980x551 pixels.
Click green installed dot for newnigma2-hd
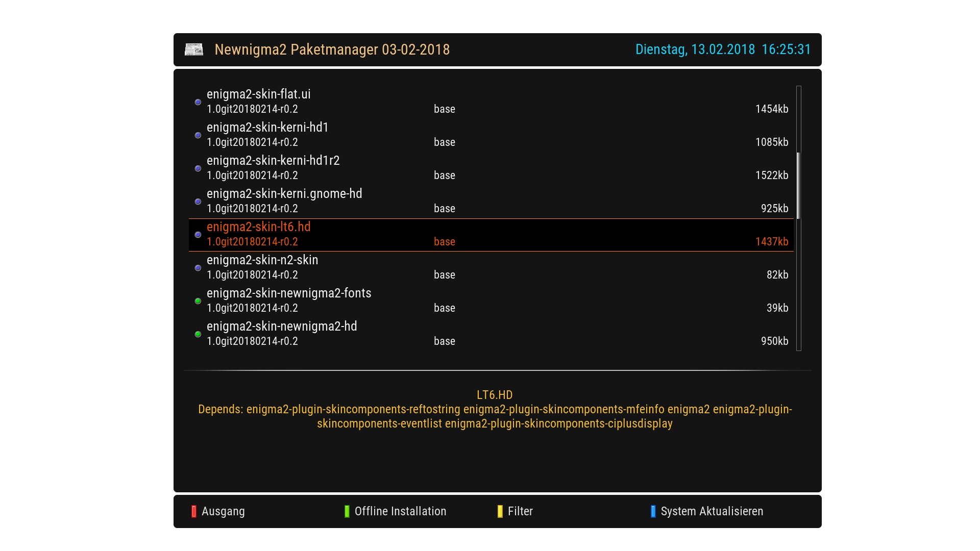click(198, 334)
